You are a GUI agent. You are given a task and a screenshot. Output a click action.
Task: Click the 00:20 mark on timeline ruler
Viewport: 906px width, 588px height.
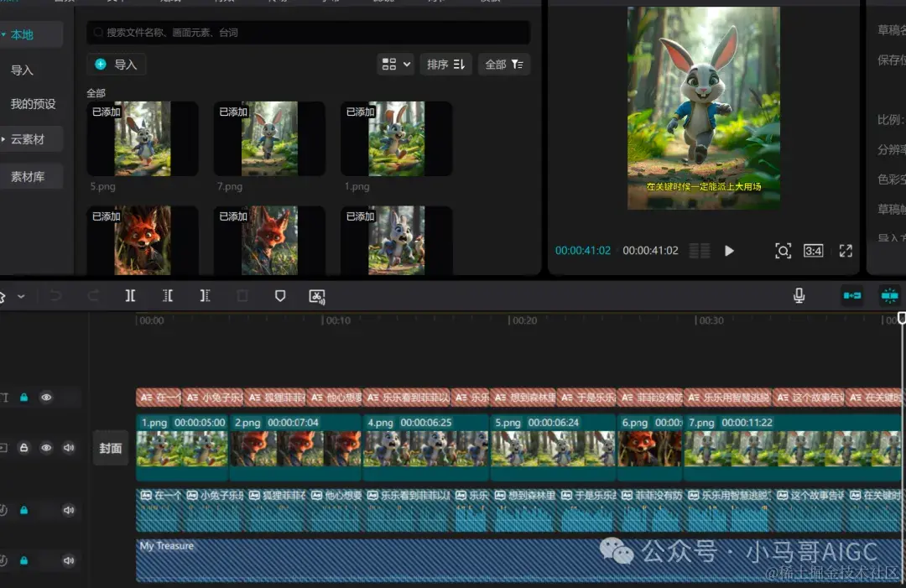(524, 320)
